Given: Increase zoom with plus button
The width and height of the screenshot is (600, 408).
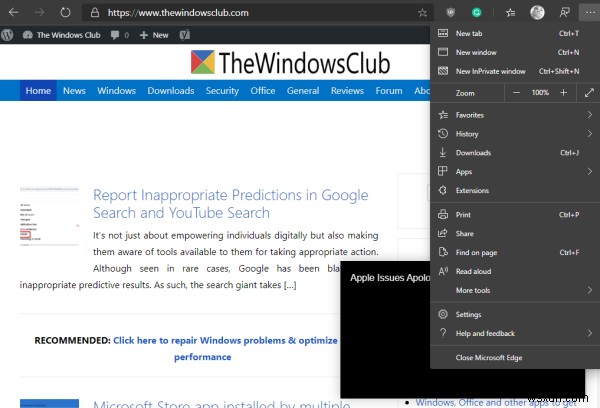Looking at the screenshot, I should click(563, 93).
